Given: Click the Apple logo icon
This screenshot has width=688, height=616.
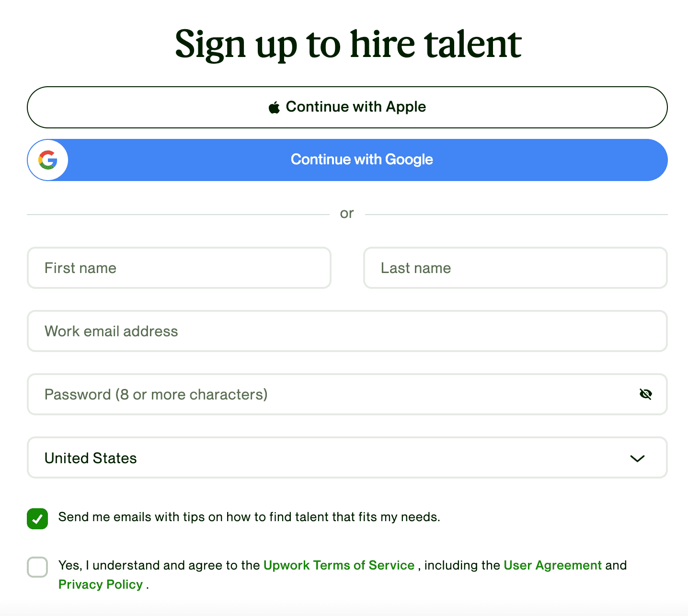Looking at the screenshot, I should coord(274,107).
